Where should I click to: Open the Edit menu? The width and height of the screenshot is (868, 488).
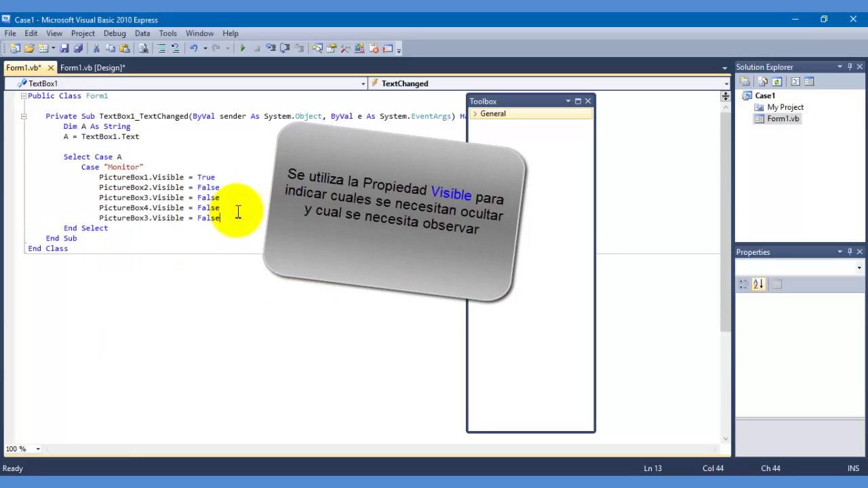click(31, 33)
